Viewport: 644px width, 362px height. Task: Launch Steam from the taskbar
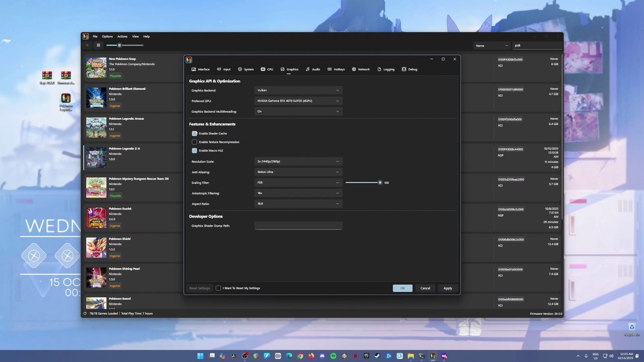(x=377, y=356)
